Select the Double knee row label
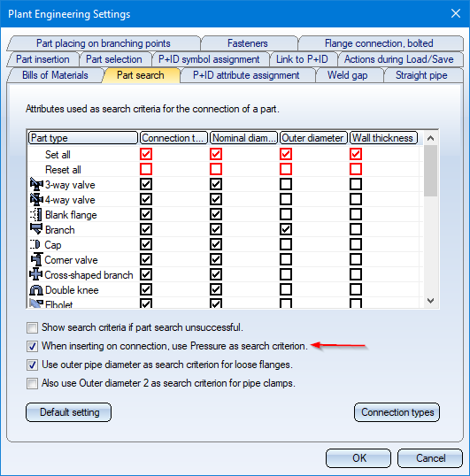The image size is (470, 476). click(72, 290)
